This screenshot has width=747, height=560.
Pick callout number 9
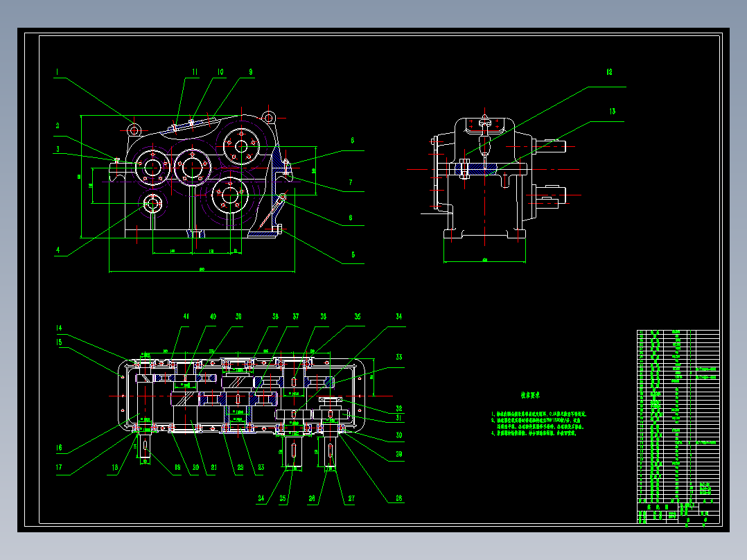click(251, 72)
